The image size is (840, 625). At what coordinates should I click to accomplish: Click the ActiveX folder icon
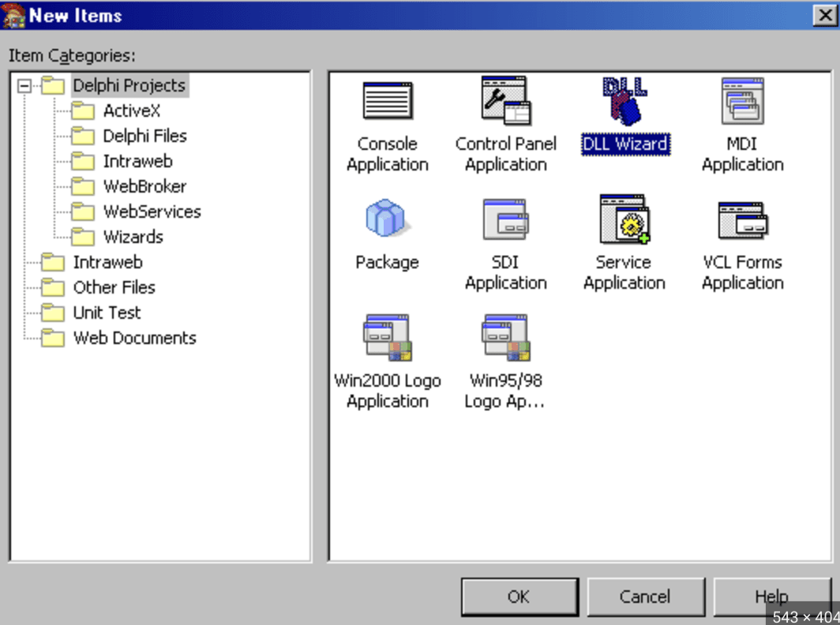pyautogui.click(x=83, y=110)
